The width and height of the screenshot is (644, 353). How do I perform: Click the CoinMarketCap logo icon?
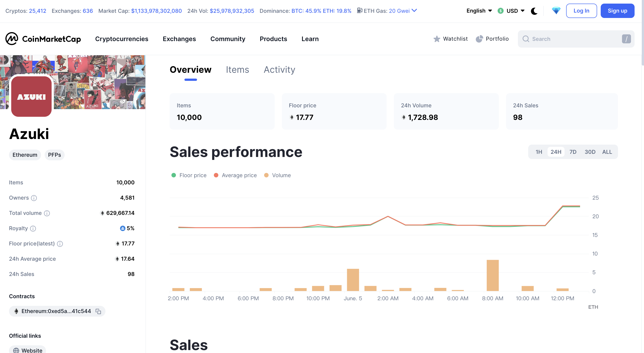coord(12,39)
